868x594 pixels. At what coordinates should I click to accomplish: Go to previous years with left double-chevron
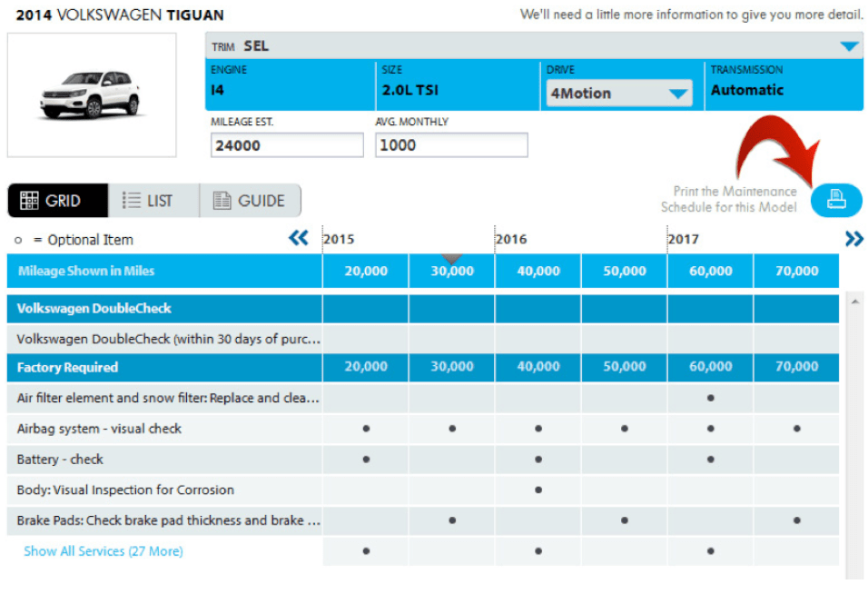[299, 238]
